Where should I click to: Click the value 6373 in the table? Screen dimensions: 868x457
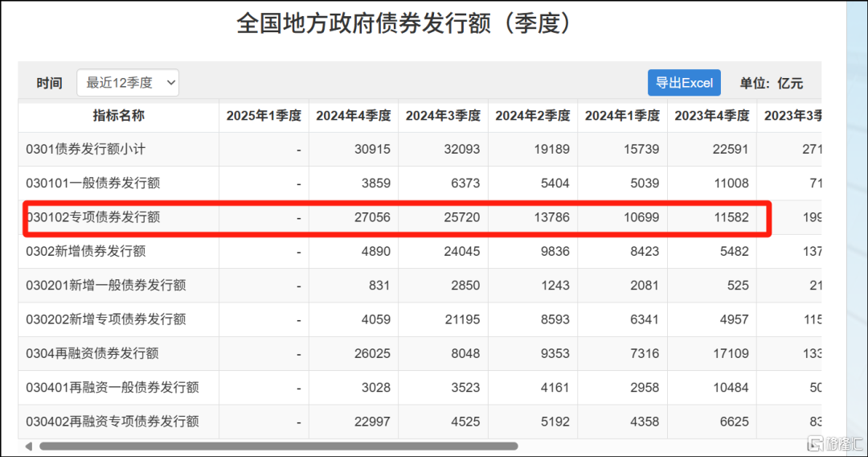point(465,183)
